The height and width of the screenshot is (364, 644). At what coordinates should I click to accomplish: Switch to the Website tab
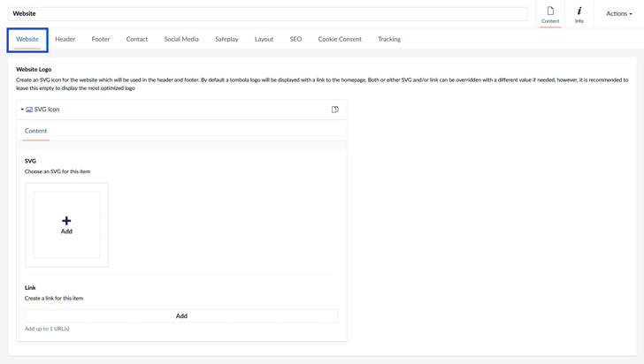pos(27,40)
